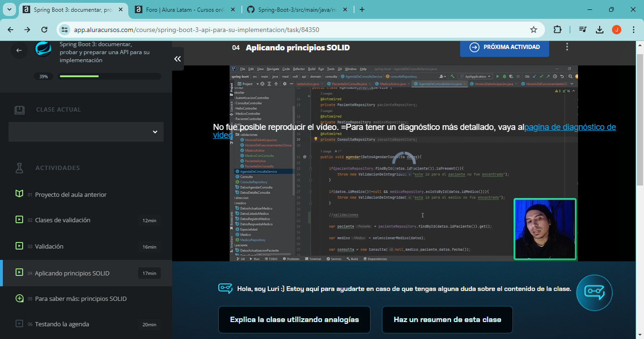Go forward in browser history
The height and width of the screenshot is (339, 644).
point(27,30)
